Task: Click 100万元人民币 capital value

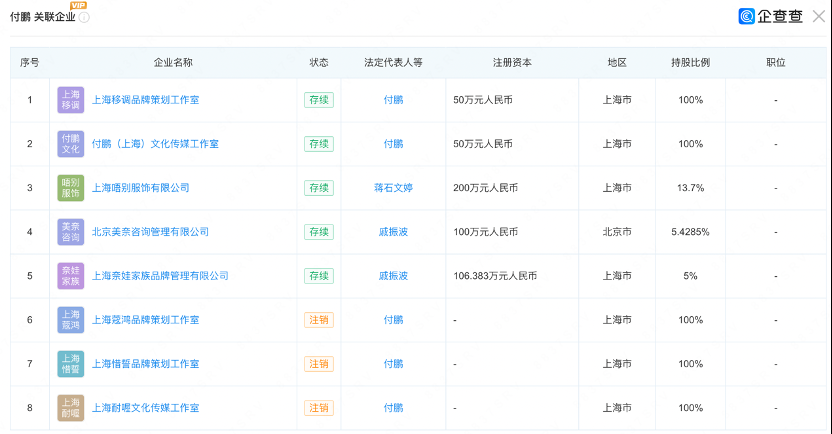Action: (486, 232)
